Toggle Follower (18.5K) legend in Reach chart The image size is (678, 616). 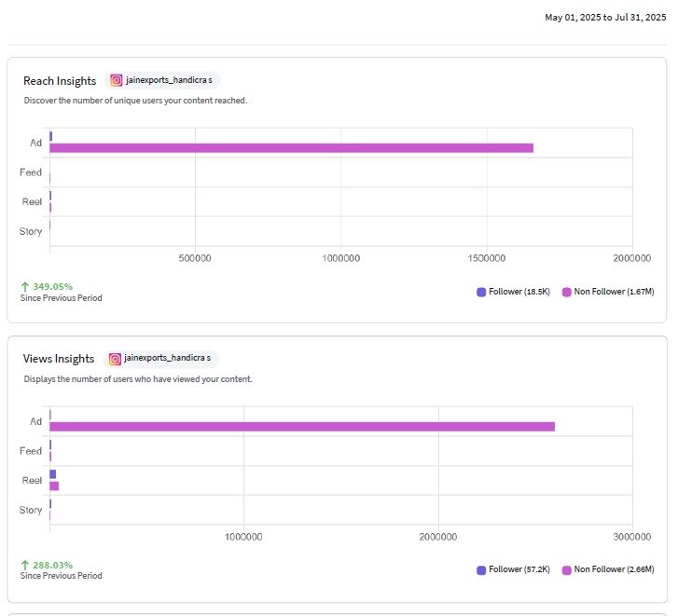513,292
